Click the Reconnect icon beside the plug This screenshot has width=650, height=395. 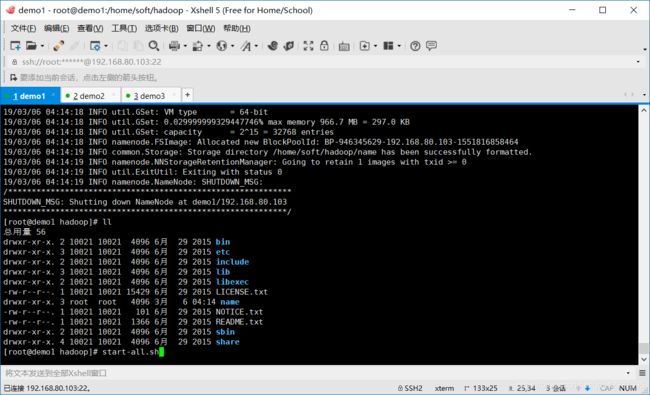pos(75,46)
